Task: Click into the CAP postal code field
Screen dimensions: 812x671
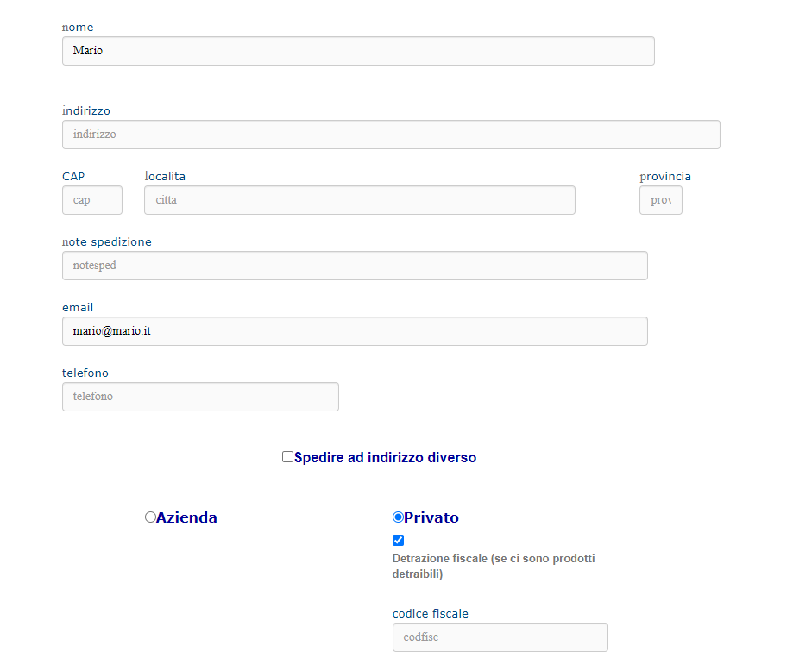Action: coord(92,200)
